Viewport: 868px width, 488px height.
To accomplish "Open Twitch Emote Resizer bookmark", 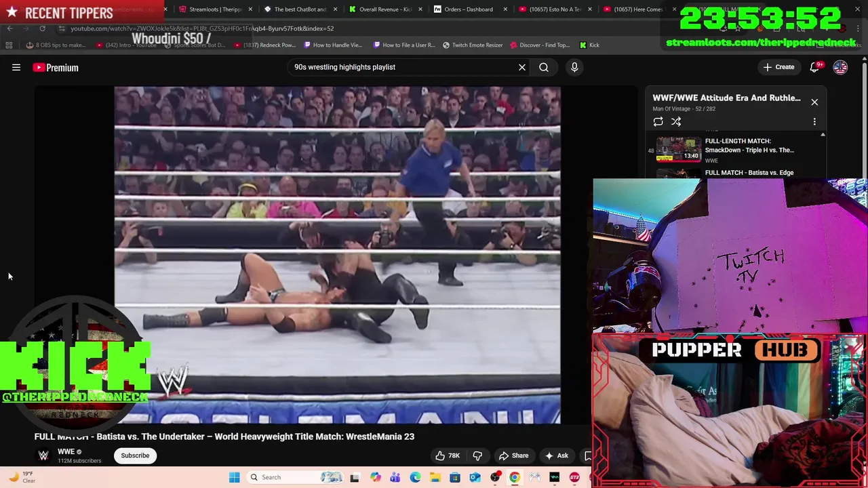I will pyautogui.click(x=473, y=45).
